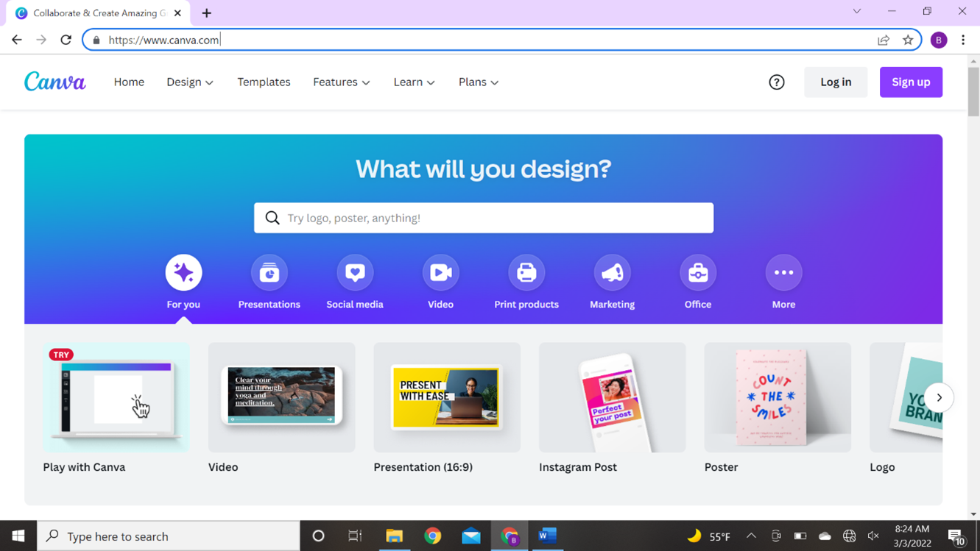Open the Print products icon
The image size is (980, 551).
526,273
